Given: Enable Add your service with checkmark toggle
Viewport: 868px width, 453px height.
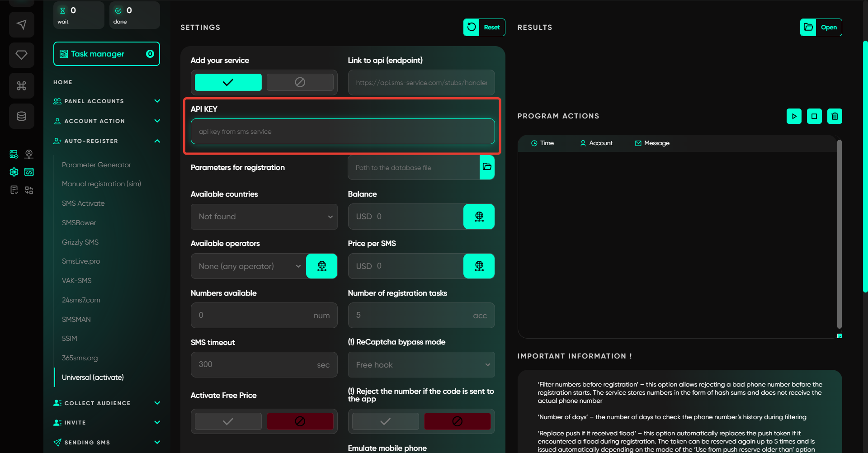Looking at the screenshot, I should tap(228, 82).
